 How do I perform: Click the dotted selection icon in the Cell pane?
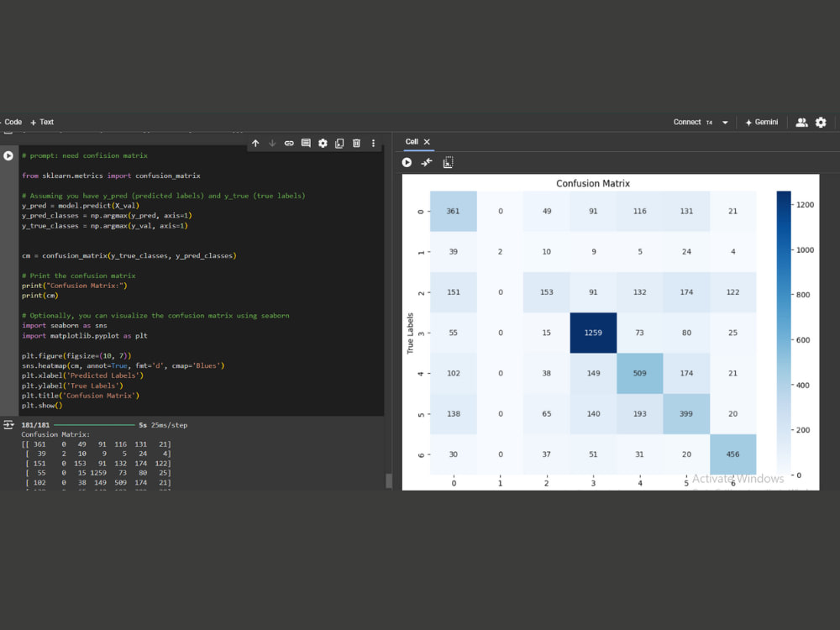(x=449, y=162)
